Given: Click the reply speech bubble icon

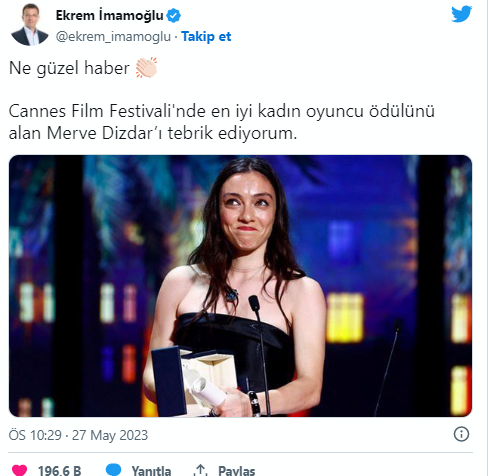Looking at the screenshot, I should 113,469.
